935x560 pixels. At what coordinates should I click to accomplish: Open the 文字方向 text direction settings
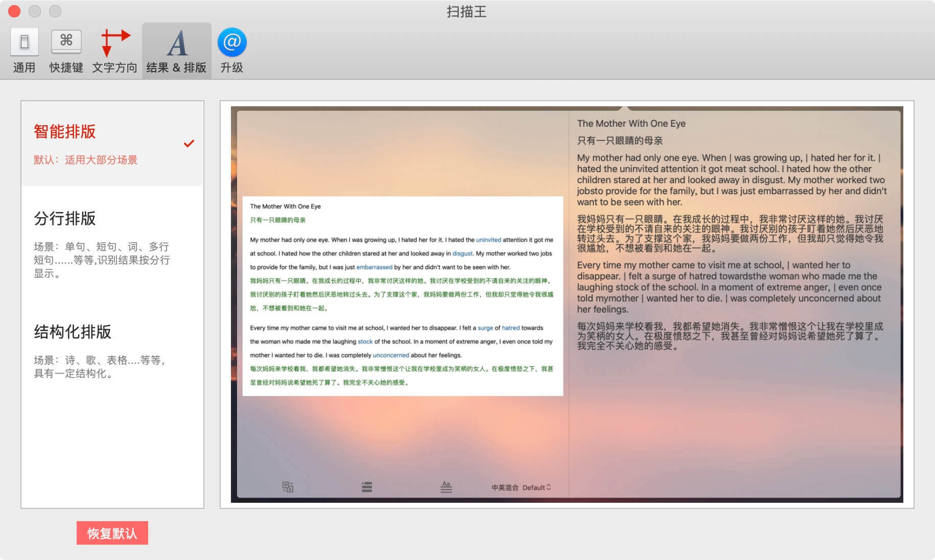click(x=114, y=51)
